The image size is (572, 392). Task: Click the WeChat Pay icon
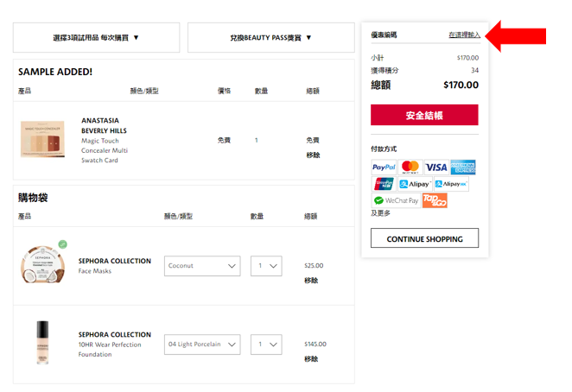coord(397,200)
